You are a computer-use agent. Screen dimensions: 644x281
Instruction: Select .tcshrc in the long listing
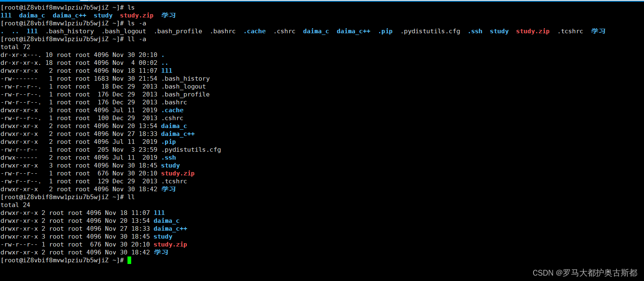click(x=174, y=181)
